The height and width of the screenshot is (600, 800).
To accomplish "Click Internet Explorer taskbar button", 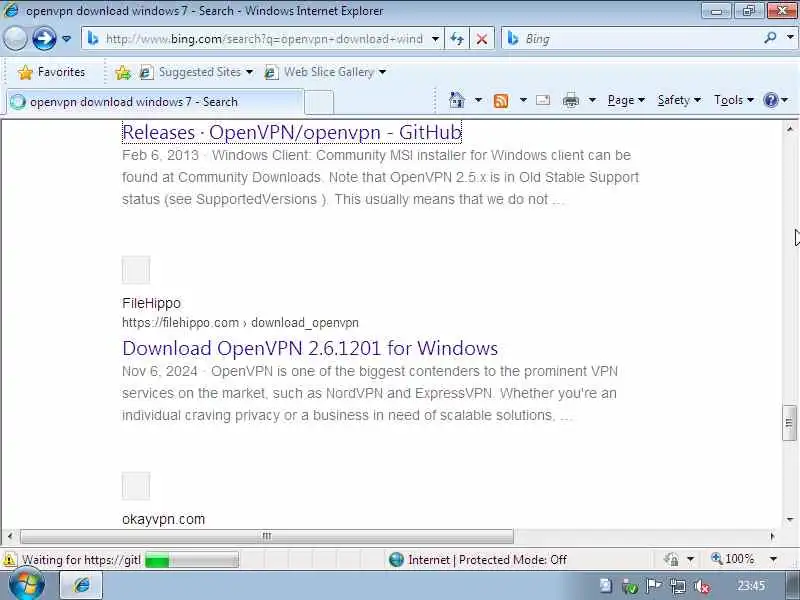I will pyautogui.click(x=82, y=585).
